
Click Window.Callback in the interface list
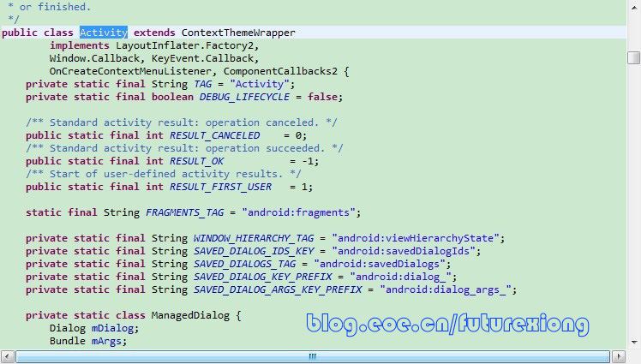click(94, 58)
